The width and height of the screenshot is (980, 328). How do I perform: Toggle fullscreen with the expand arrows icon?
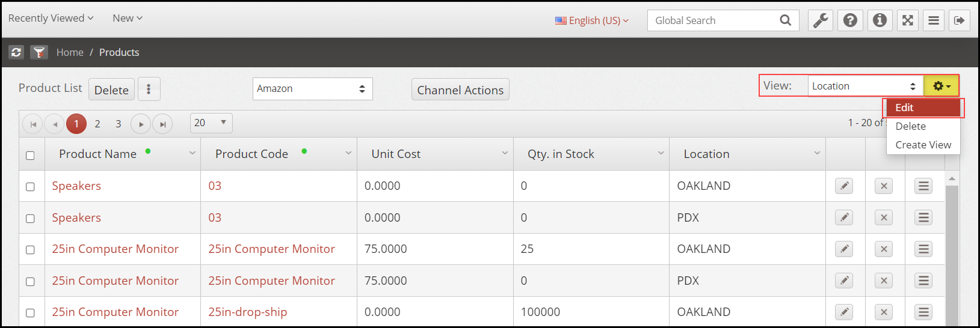click(908, 20)
